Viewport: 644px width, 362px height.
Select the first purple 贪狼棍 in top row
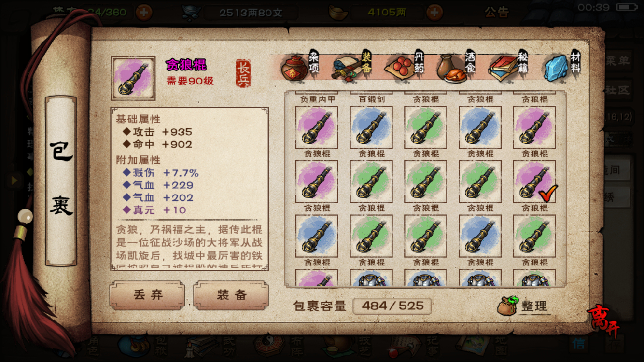317,127
